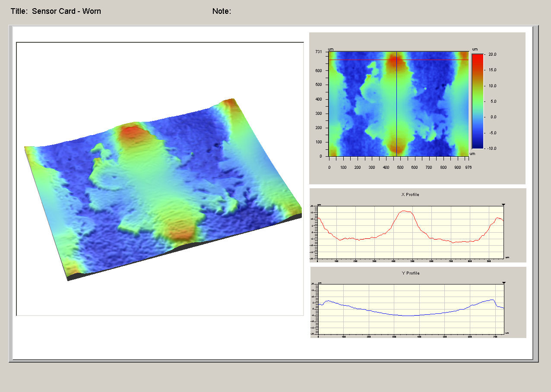Click the 976 label on the horizontal axis
551x392 pixels.
(x=468, y=167)
